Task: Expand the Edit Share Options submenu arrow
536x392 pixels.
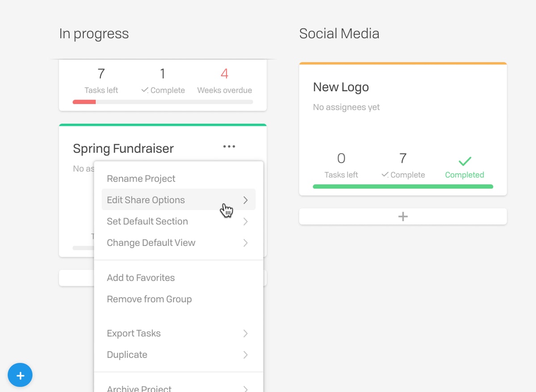Action: point(245,200)
